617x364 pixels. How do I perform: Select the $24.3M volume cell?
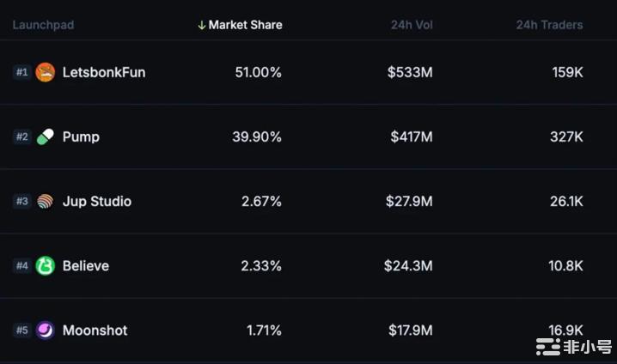click(x=408, y=266)
